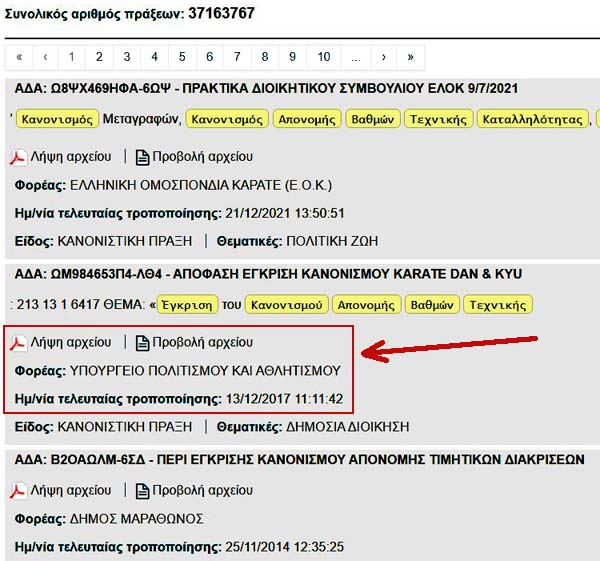This screenshot has width=600, height=561.
Task: Click the PDF download icon in the ΕΛΟΚ result
Action: coord(18,157)
